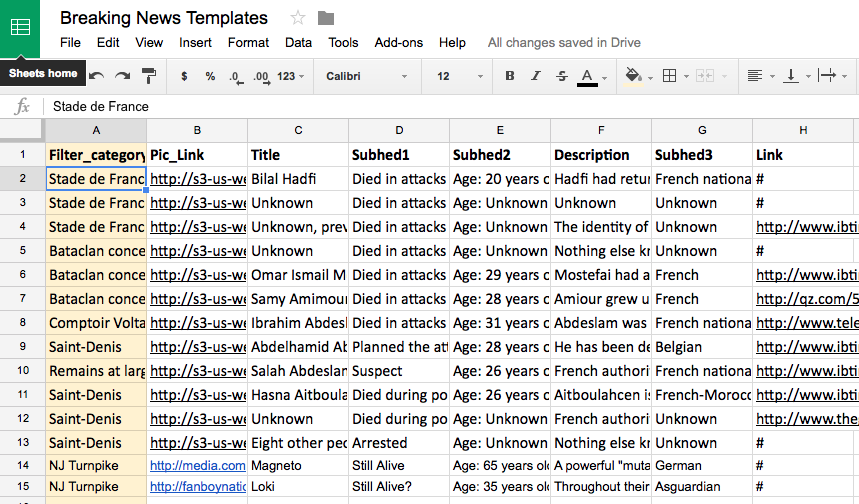Click the merge cells icon

click(705, 76)
